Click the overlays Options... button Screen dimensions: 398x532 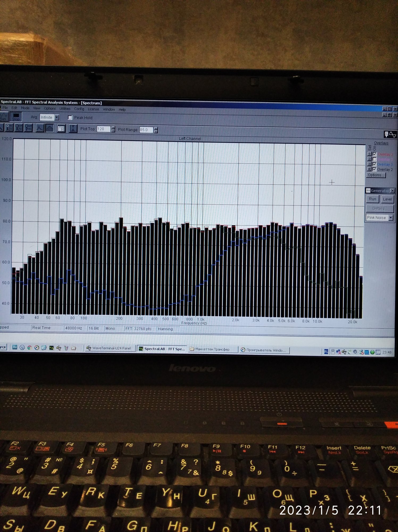point(376,175)
